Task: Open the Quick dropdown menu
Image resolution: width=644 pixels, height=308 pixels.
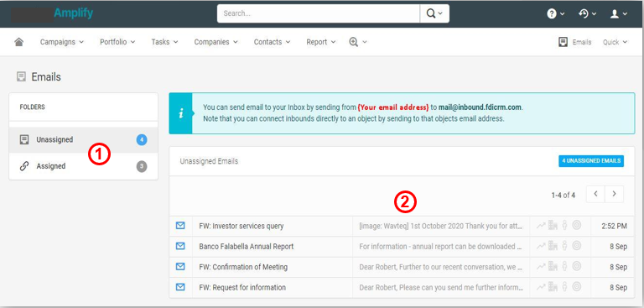Action: 615,42
